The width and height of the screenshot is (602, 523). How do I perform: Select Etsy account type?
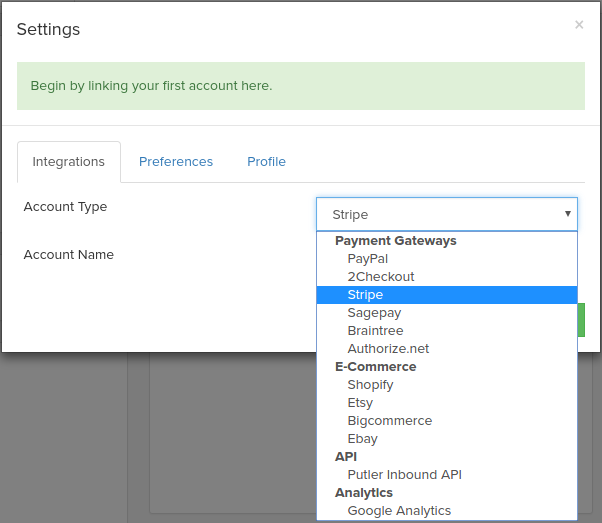point(360,403)
